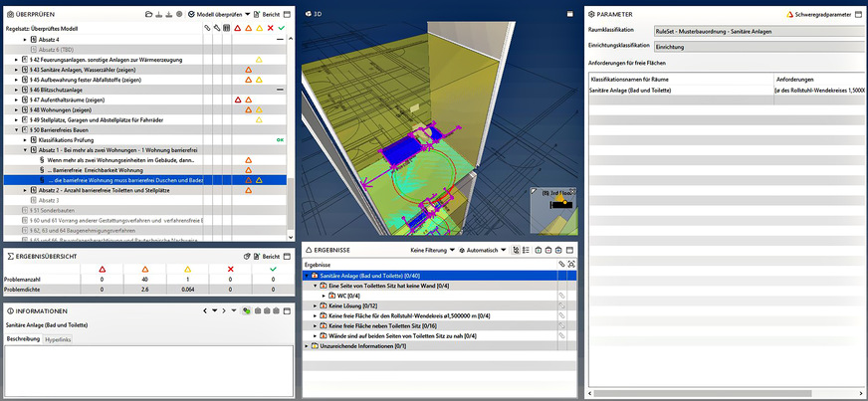Open the Keine Filterung dropdown
Screen dimensions: 868x401
click(433, 250)
